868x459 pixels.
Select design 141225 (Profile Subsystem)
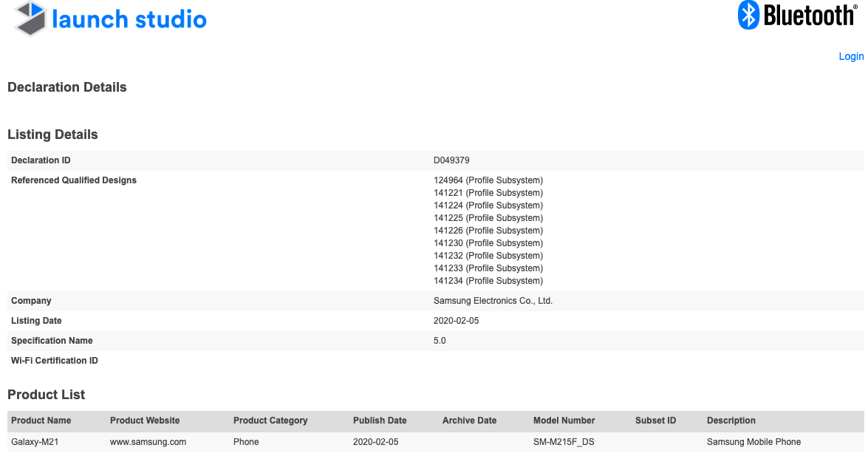pyautogui.click(x=488, y=218)
